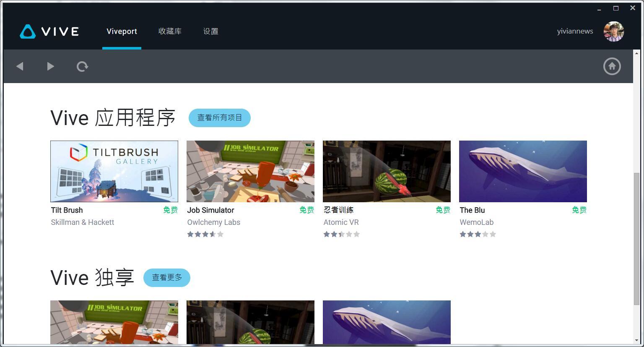
Task: Go forward with the right arrow
Action: pos(50,66)
